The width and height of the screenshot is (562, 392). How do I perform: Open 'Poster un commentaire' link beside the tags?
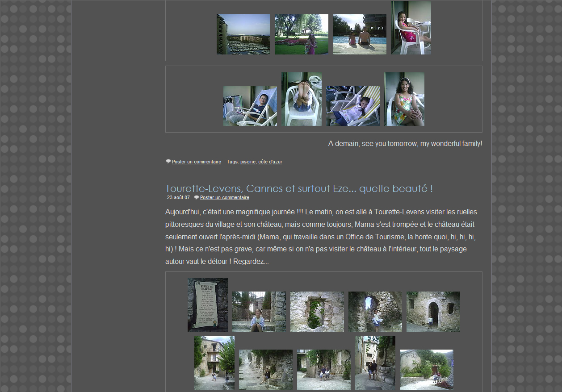coord(196,162)
